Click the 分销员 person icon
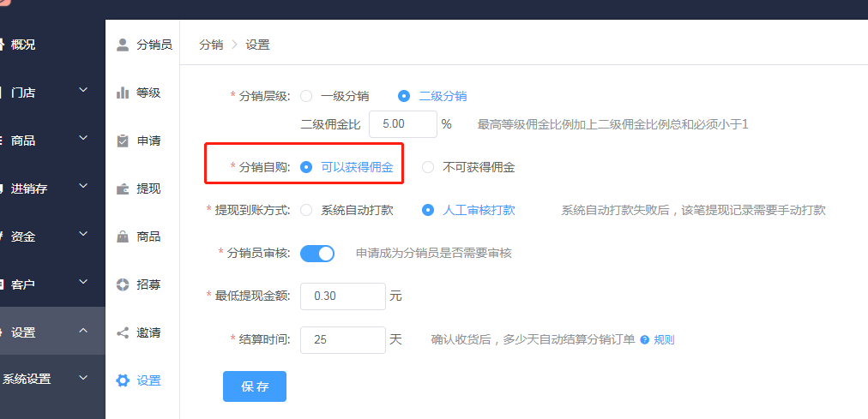 123,45
